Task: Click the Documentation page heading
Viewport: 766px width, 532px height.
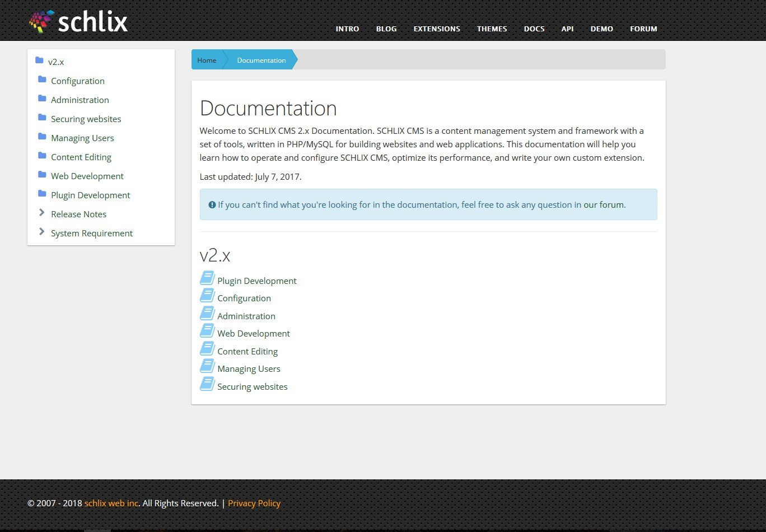Action: pos(268,108)
